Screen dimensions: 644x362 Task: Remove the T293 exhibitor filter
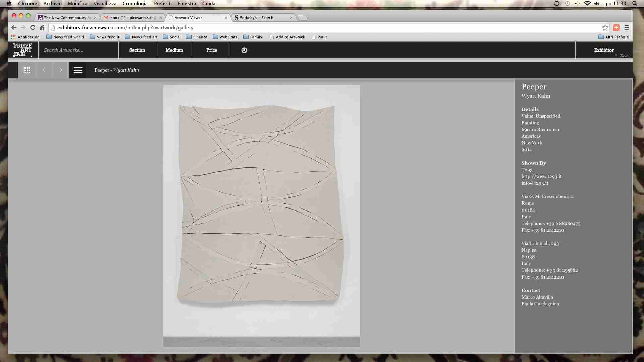pyautogui.click(x=616, y=56)
